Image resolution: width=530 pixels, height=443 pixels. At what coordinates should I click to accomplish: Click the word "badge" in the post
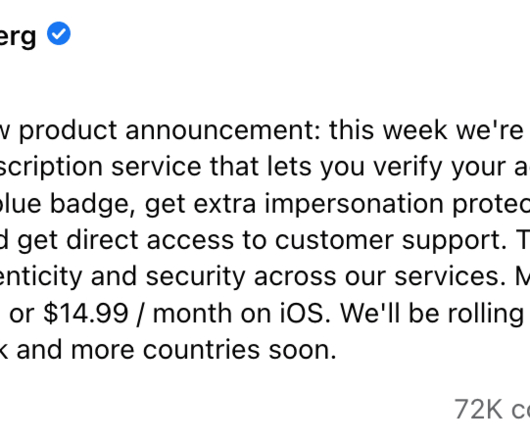(x=93, y=204)
